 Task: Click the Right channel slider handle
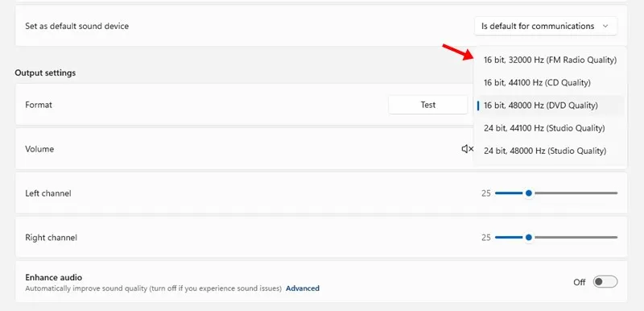529,238
